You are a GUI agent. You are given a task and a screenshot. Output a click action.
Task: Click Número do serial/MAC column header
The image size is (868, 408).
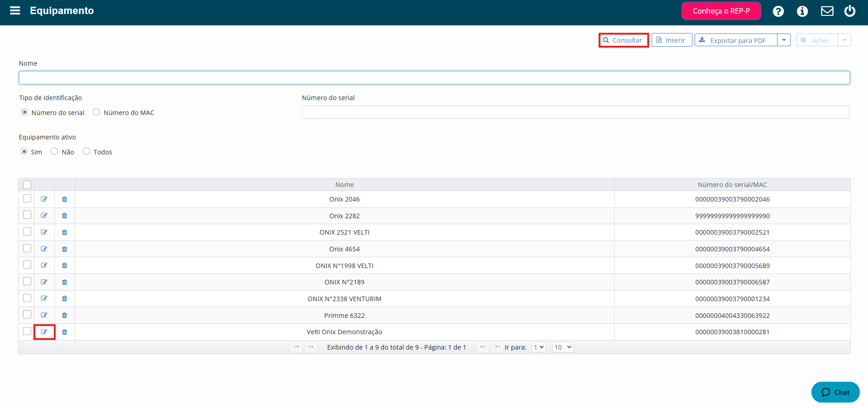tap(732, 185)
